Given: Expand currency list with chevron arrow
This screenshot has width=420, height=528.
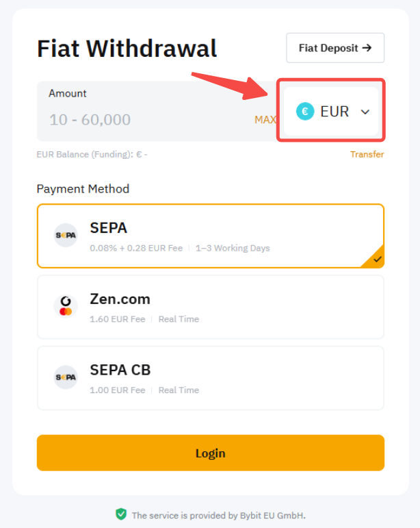Looking at the screenshot, I should tap(365, 112).
